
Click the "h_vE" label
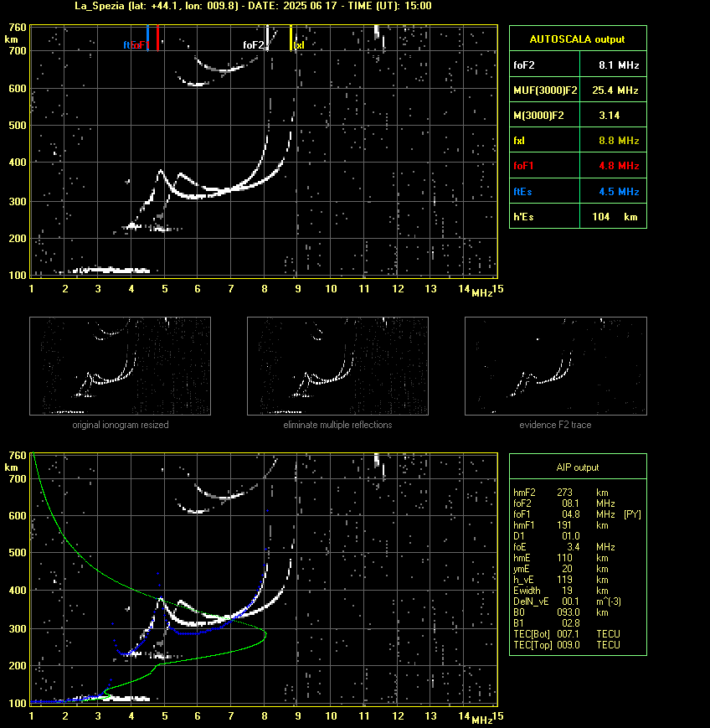523,580
